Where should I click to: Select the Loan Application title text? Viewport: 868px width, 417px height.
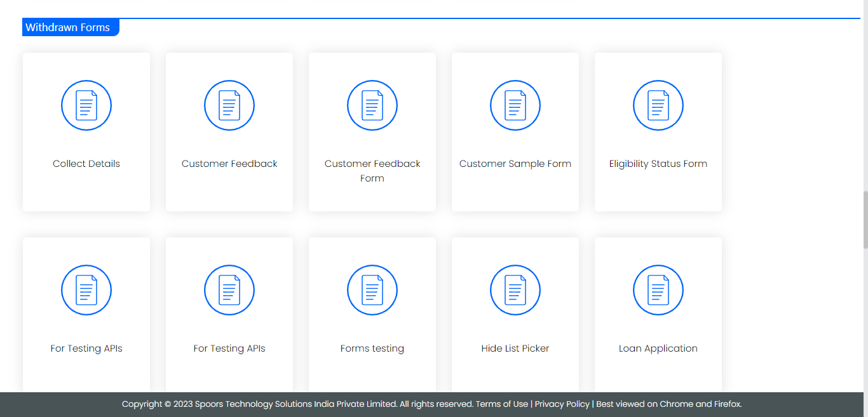coord(658,348)
